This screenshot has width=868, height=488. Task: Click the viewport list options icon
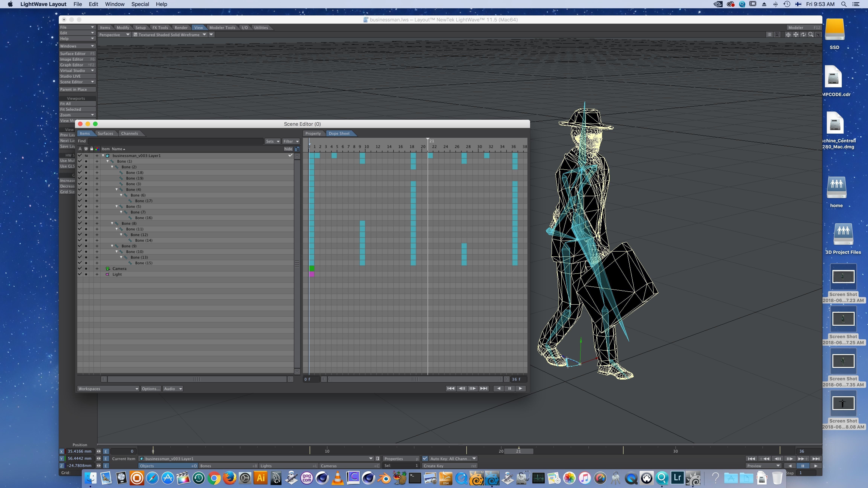(x=769, y=35)
